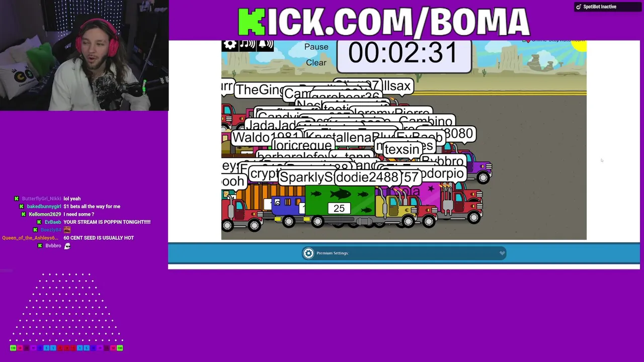Viewport: 644px width, 362px height.
Task: Click message 'I need some ?'
Action: 78,214
